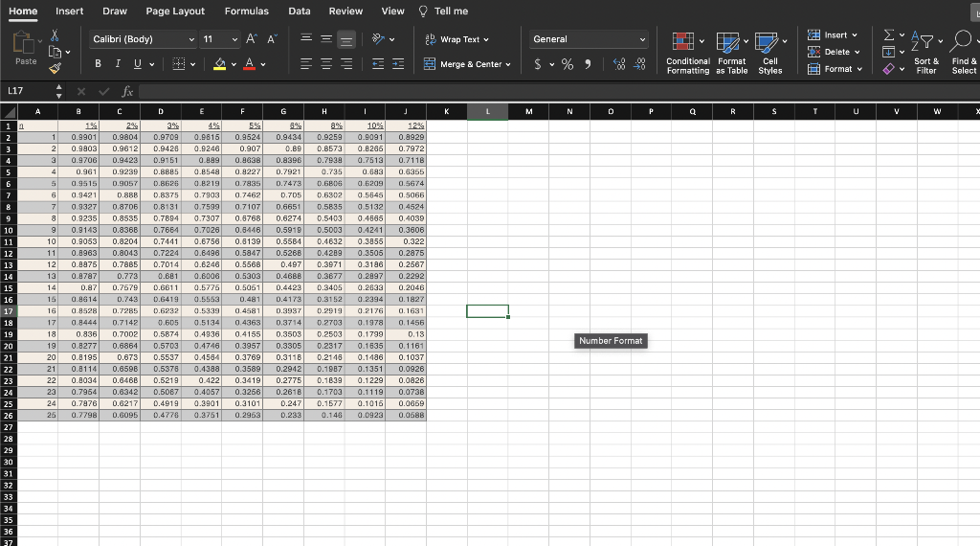Expand the Delete cells dropdown arrow

pos(857,53)
